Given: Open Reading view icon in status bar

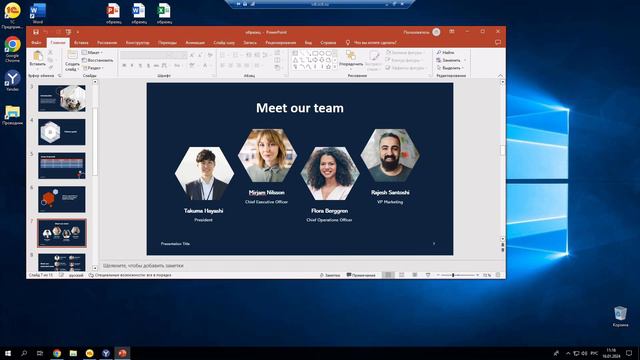Looking at the screenshot, I should click(415, 275).
